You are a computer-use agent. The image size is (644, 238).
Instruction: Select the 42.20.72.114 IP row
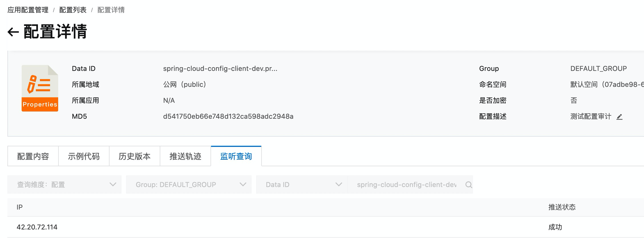(x=37, y=227)
